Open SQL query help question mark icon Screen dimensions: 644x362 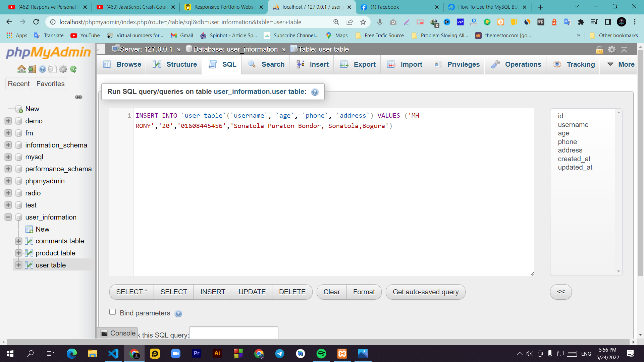point(315,93)
